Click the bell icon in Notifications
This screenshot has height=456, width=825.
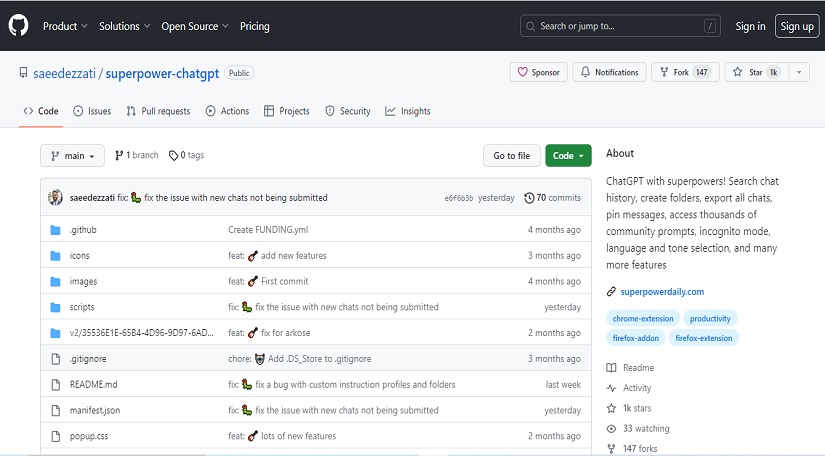(585, 72)
